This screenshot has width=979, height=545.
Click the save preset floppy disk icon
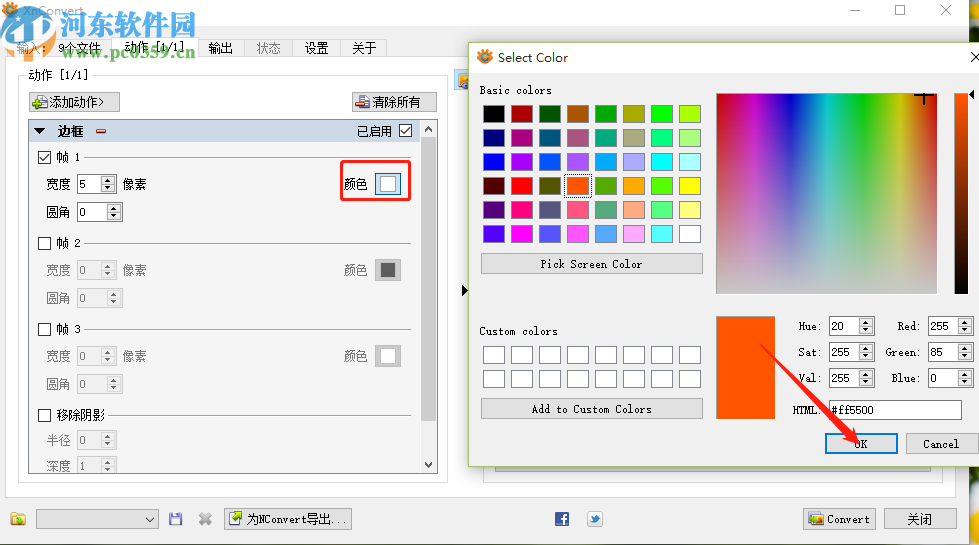tap(175, 519)
